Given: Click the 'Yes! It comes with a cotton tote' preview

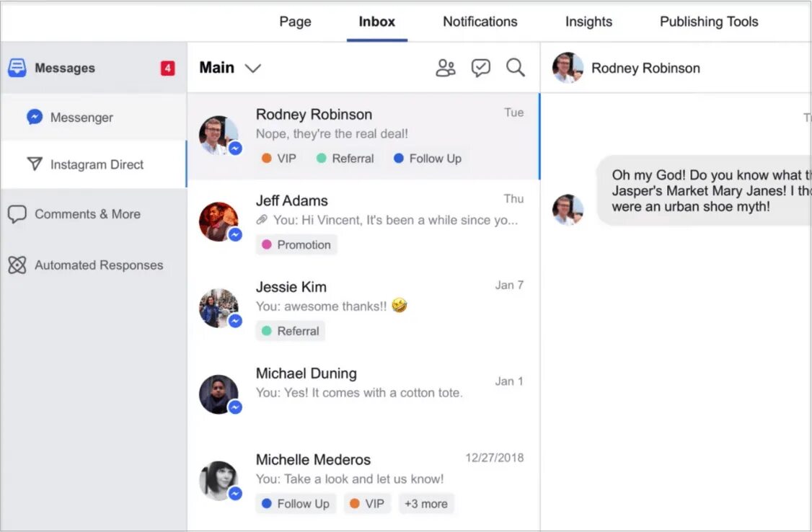Looking at the screenshot, I should pyautogui.click(x=359, y=393).
